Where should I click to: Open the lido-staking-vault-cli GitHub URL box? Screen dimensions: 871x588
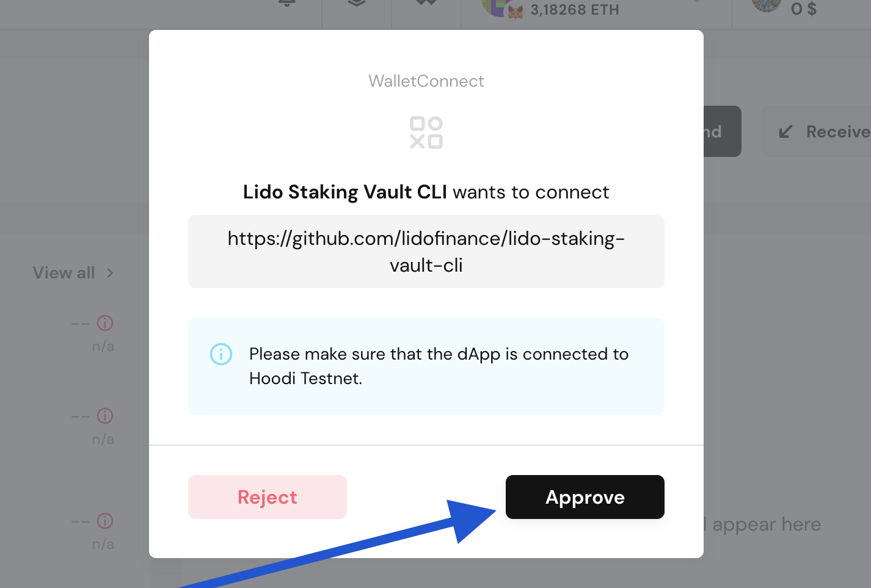pyautogui.click(x=426, y=252)
